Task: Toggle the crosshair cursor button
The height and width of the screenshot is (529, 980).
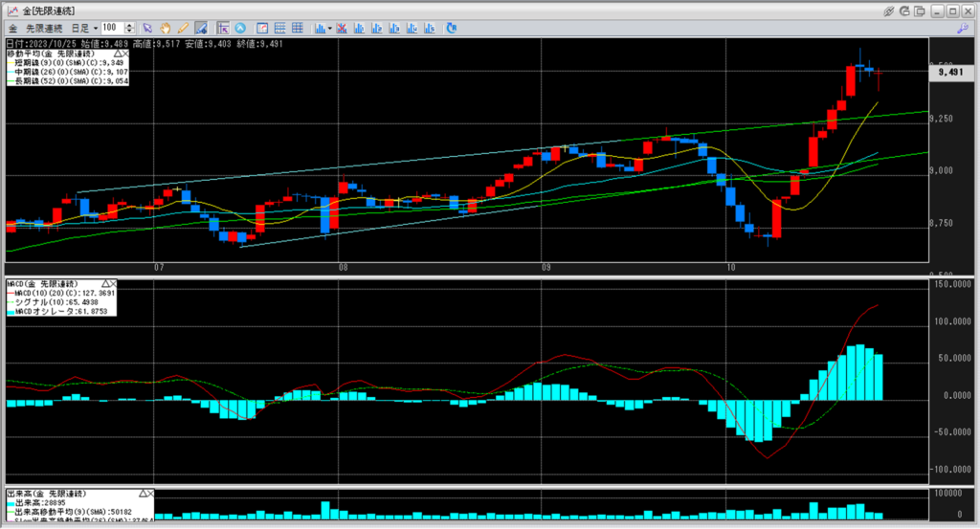Action: click(223, 28)
